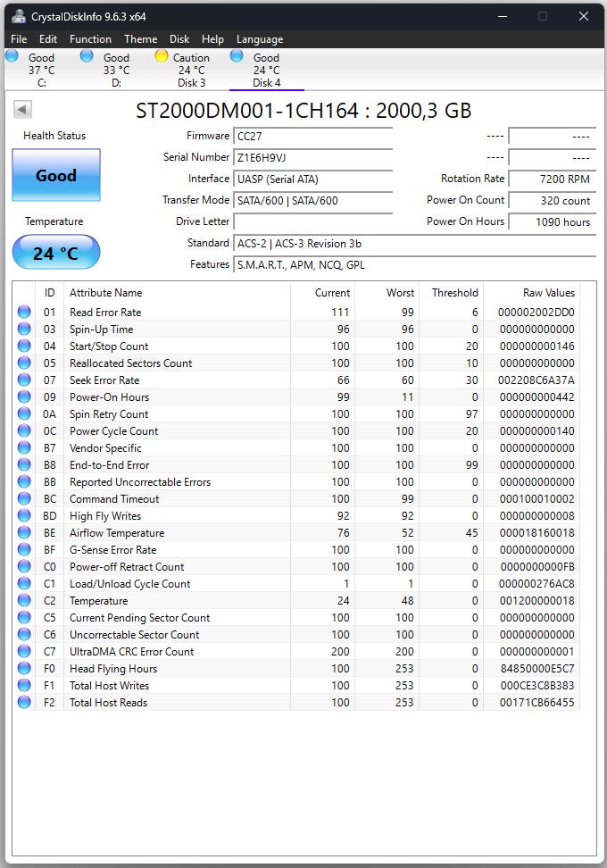Click the Standard field ACS-2
Image resolution: width=607 pixels, height=868 pixels.
pos(415,244)
